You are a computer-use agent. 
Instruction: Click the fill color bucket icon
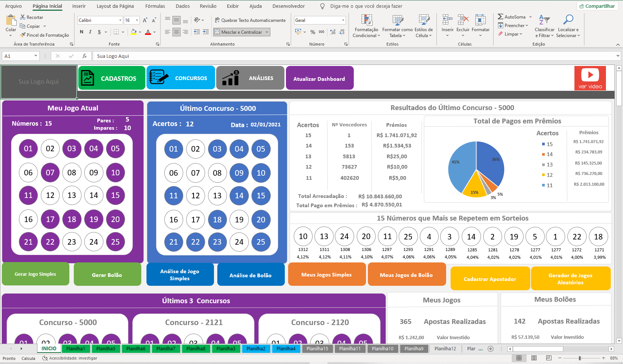point(133,32)
